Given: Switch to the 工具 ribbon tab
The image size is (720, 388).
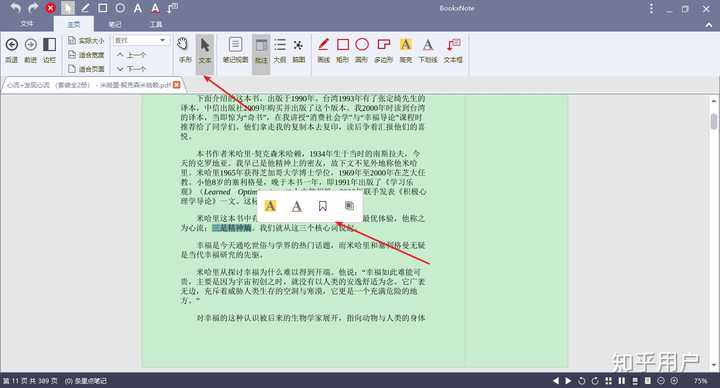Looking at the screenshot, I should 156,24.
